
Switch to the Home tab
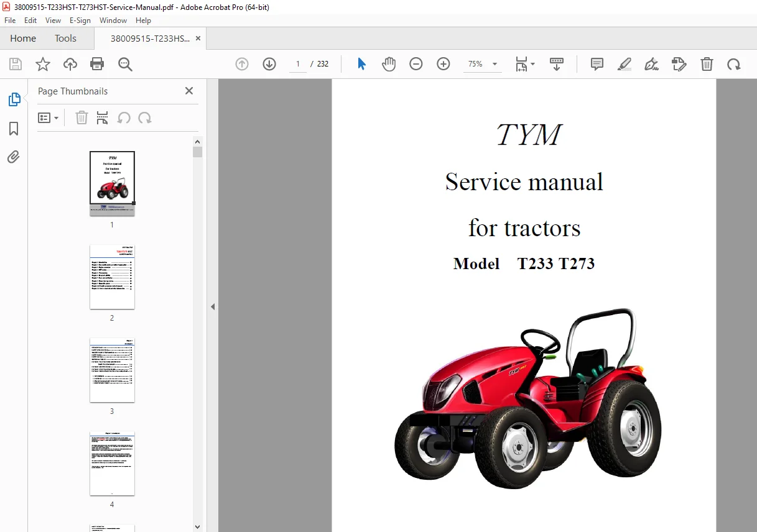(23, 38)
